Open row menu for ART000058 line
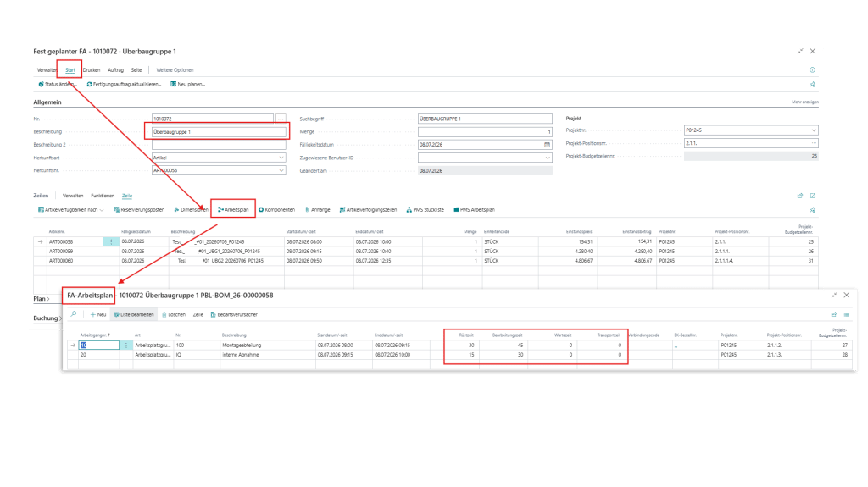 click(x=111, y=242)
